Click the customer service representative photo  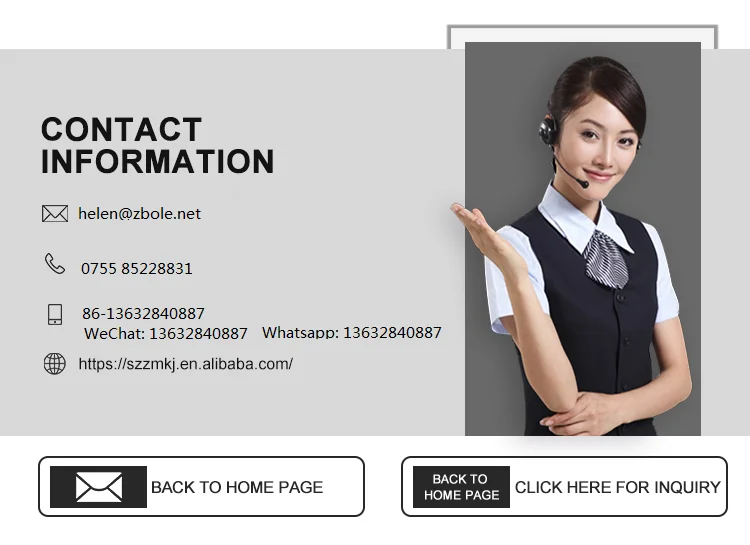(583, 239)
